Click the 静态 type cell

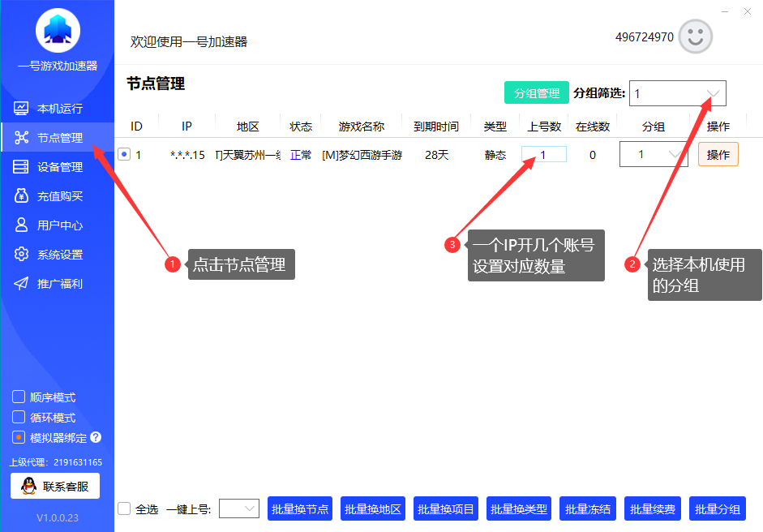coord(495,155)
